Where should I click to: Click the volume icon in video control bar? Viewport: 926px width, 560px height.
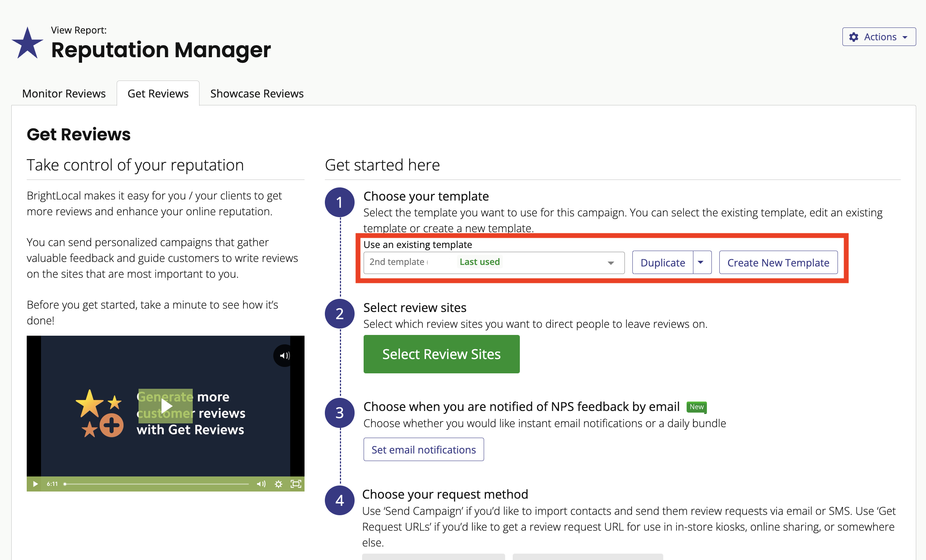coord(261,484)
